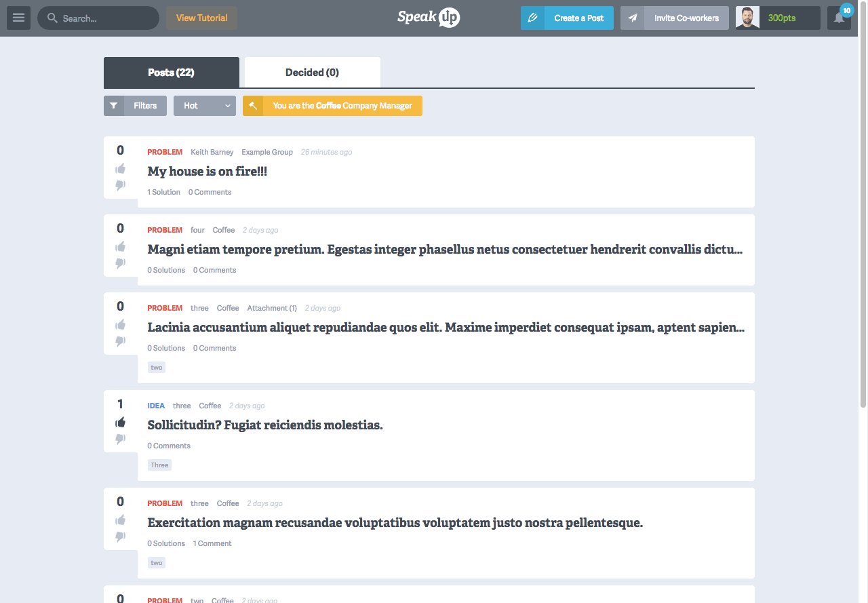Click the 300pts score
This screenshot has width=868, height=603.
782,18
